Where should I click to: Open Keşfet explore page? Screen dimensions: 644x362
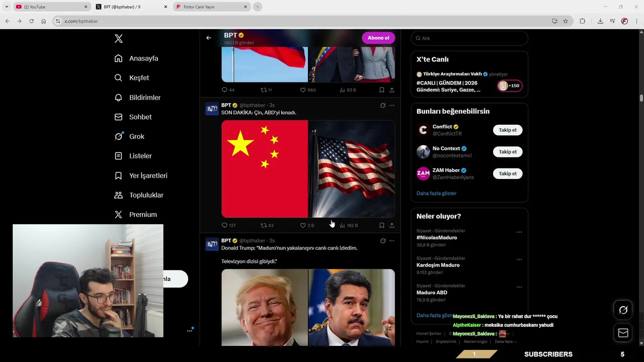(132, 78)
